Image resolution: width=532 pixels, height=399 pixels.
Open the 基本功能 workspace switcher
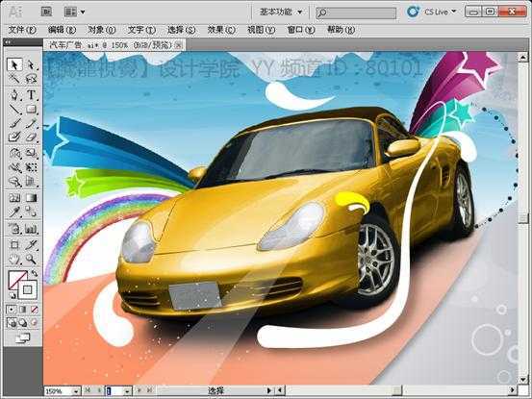pyautogui.click(x=280, y=12)
